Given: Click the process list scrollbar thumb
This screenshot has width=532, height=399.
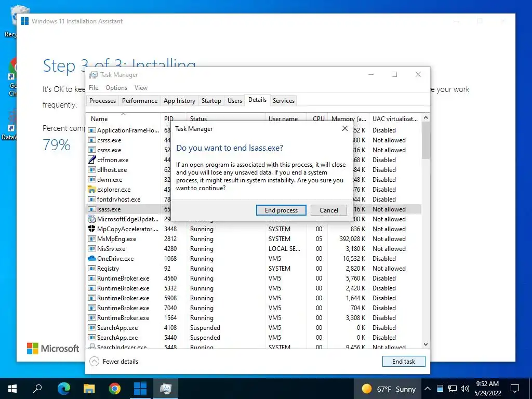Looking at the screenshot, I should [425, 140].
